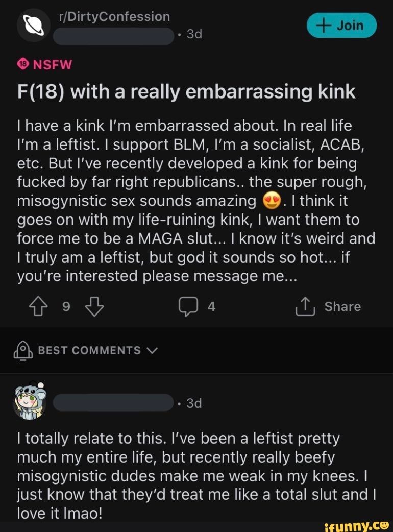Click the post's vote count 9

(66, 306)
